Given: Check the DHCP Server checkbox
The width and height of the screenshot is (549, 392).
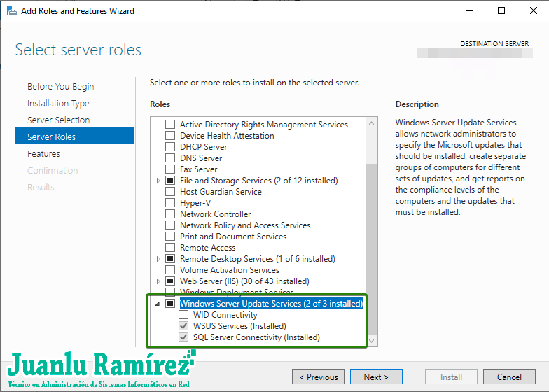Looking at the screenshot, I should 169,147.
